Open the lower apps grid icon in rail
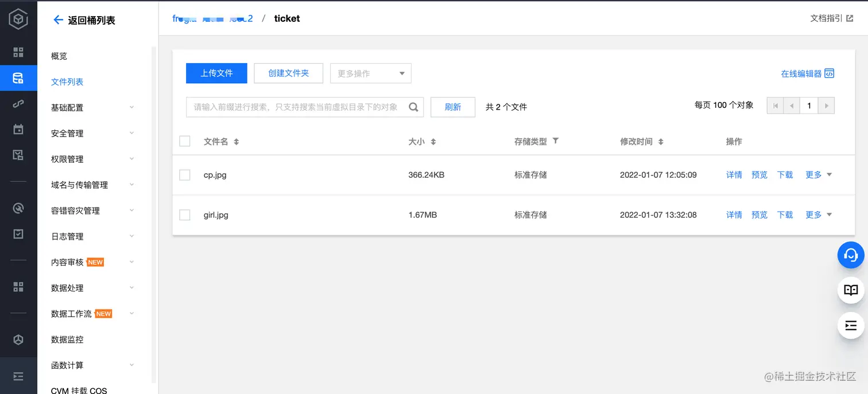Viewport: 868px width, 394px height. click(18, 286)
